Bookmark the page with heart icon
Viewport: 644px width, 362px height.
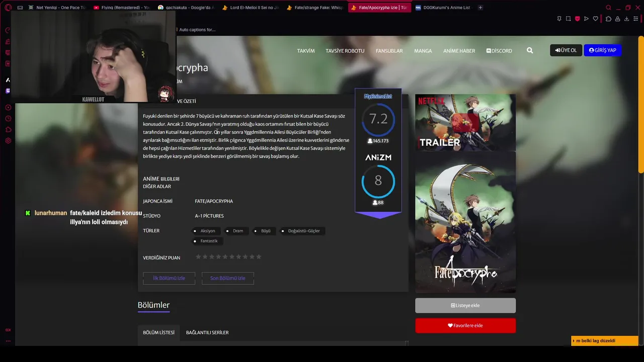595,19
